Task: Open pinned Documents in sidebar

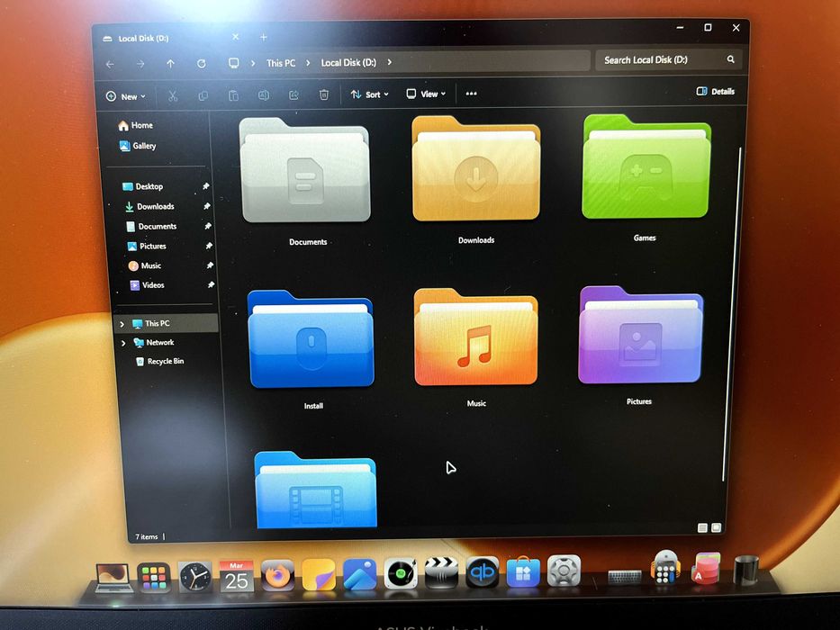Action: (151, 226)
